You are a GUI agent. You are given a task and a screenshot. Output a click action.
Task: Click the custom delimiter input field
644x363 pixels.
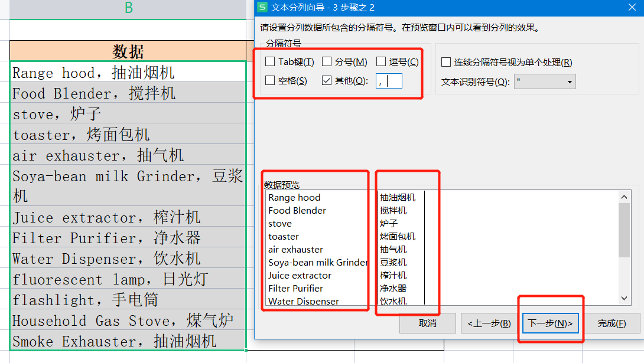[x=389, y=81]
